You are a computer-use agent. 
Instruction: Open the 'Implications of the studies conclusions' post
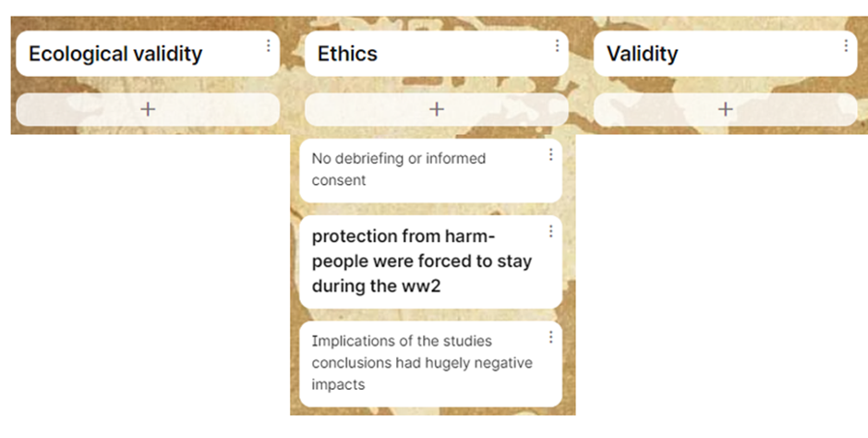coord(430,364)
